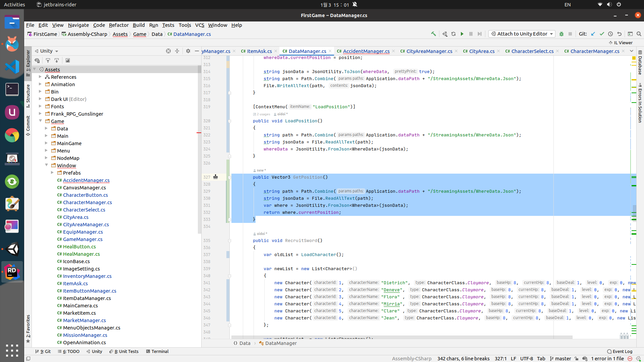Hide the Explorer panel with minus icon
644x362 pixels.
click(197, 51)
